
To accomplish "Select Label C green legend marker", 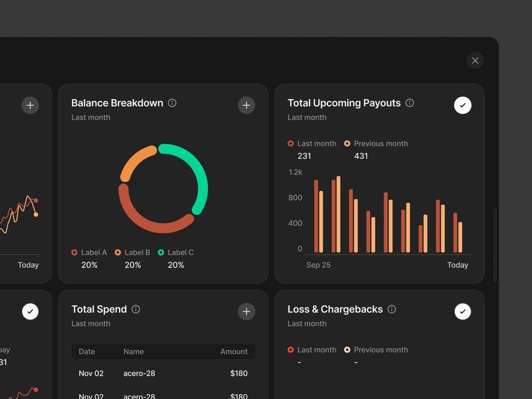I will pos(161,253).
